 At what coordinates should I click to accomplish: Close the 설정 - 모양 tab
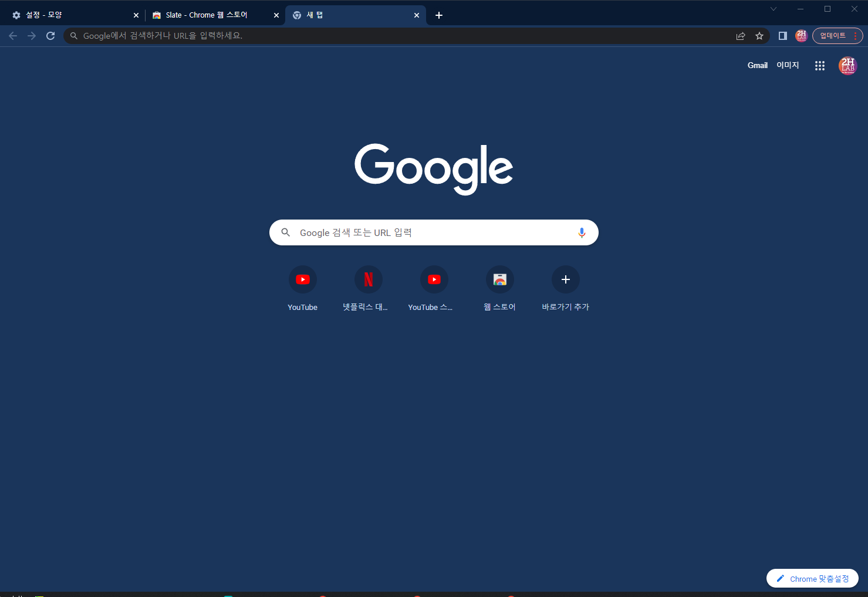click(x=136, y=15)
